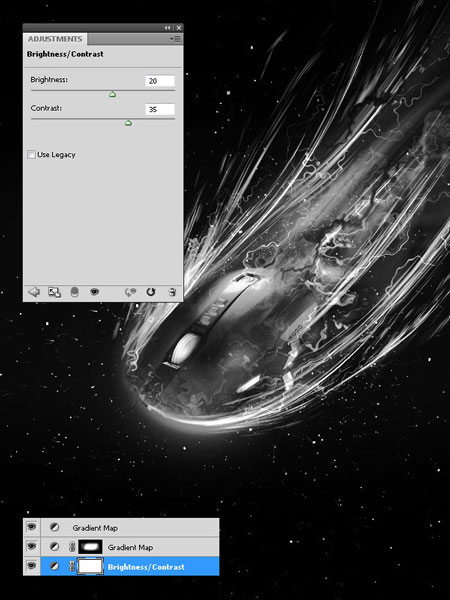Toggle adjustment layer visibility eye in Adjustments panel
Viewport: 450px width, 600px height.
click(95, 292)
